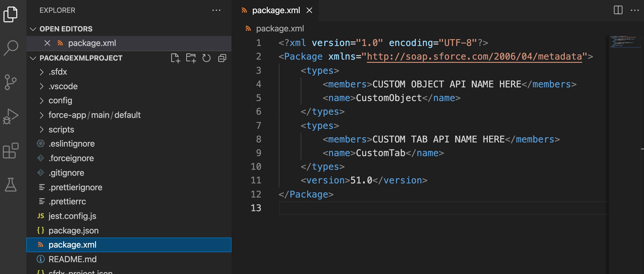
Task: Split the editor to the right
Action: click(x=618, y=10)
